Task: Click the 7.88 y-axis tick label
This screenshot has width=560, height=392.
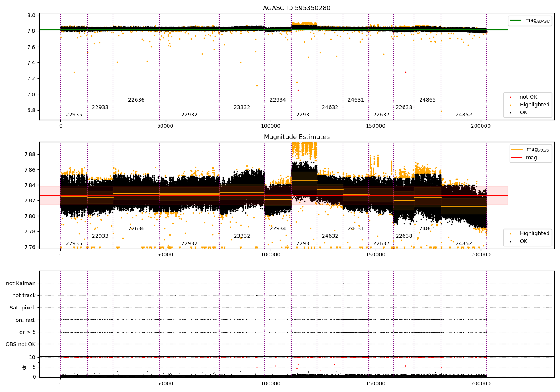Action: (x=30, y=154)
